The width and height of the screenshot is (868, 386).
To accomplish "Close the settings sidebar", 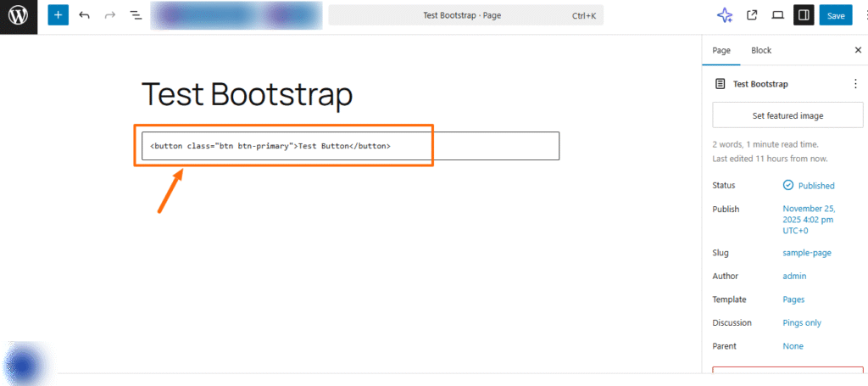I will coord(858,50).
